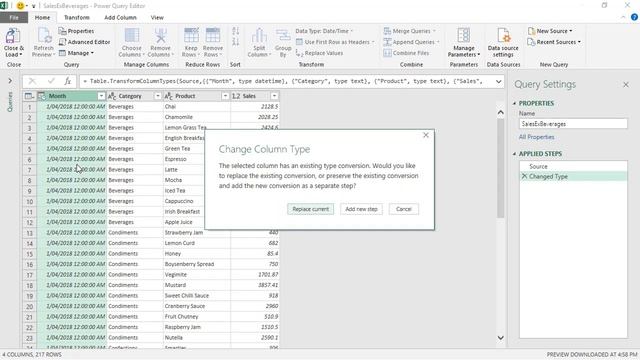The image size is (640, 360).
Task: Click the Group By icon
Action: (283, 36)
